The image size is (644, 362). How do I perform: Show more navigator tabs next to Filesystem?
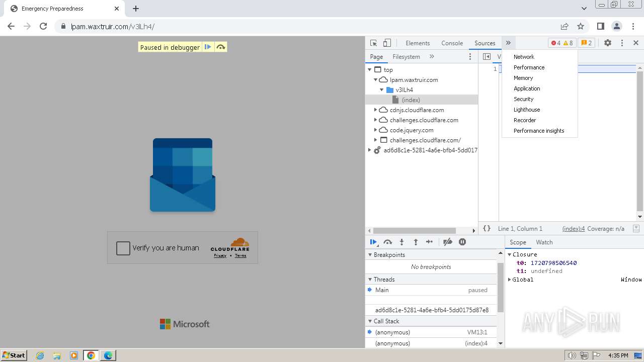pyautogui.click(x=432, y=57)
